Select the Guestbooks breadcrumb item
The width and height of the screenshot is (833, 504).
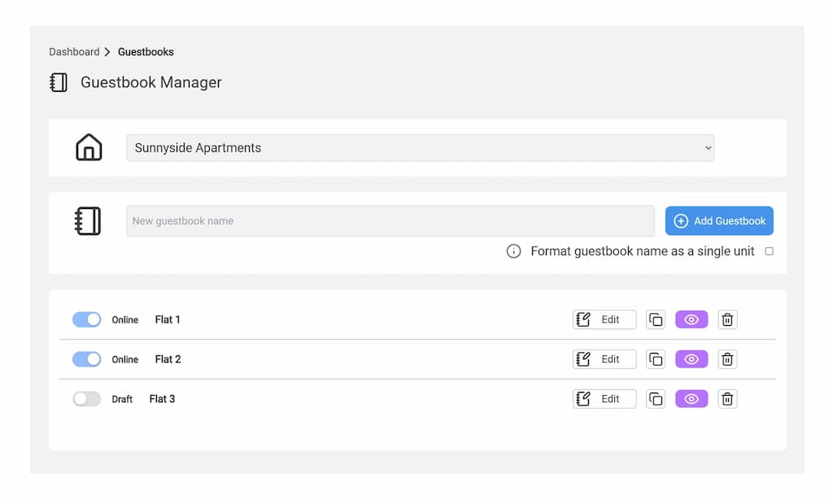click(x=146, y=52)
